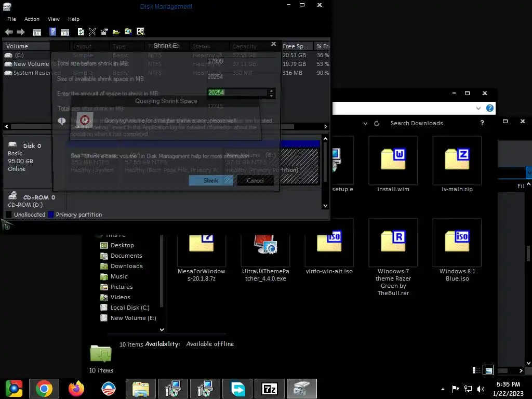The width and height of the screenshot is (532, 399).
Task: Open the Action menu in Disk Management
Action: pos(32,19)
